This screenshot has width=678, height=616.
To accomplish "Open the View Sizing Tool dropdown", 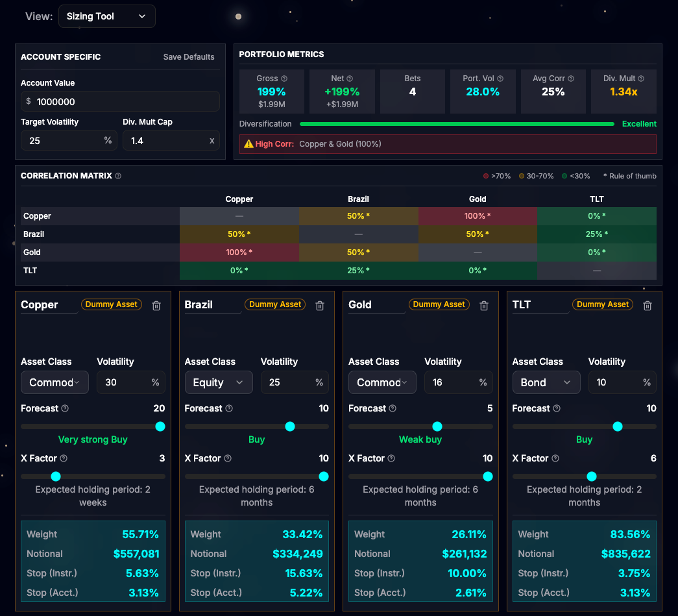I will click(x=107, y=16).
